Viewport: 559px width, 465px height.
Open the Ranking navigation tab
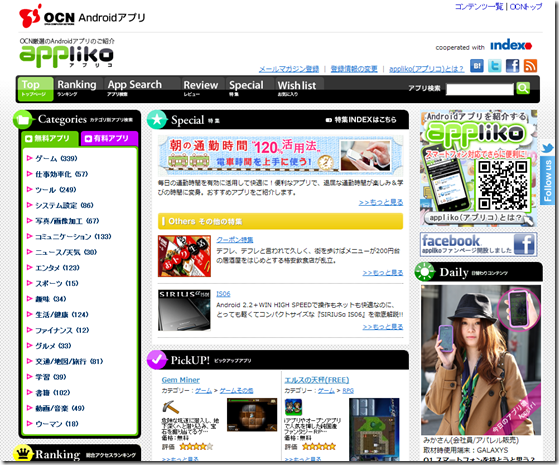(77, 88)
